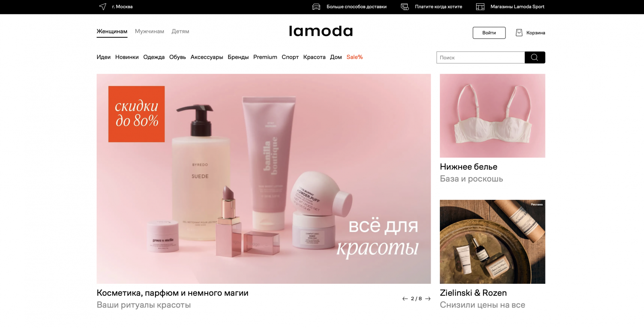Click the location arrow icon near Москва

(x=103, y=6)
